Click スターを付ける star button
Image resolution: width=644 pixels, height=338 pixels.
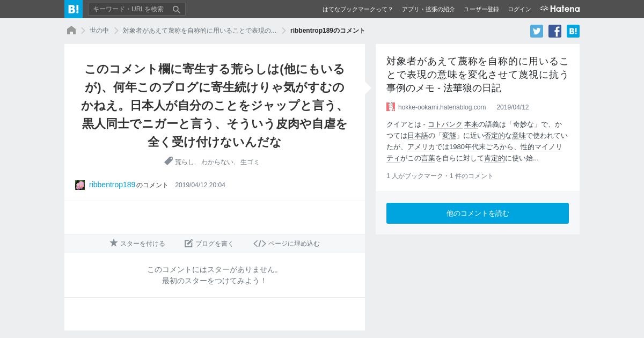tap(137, 244)
